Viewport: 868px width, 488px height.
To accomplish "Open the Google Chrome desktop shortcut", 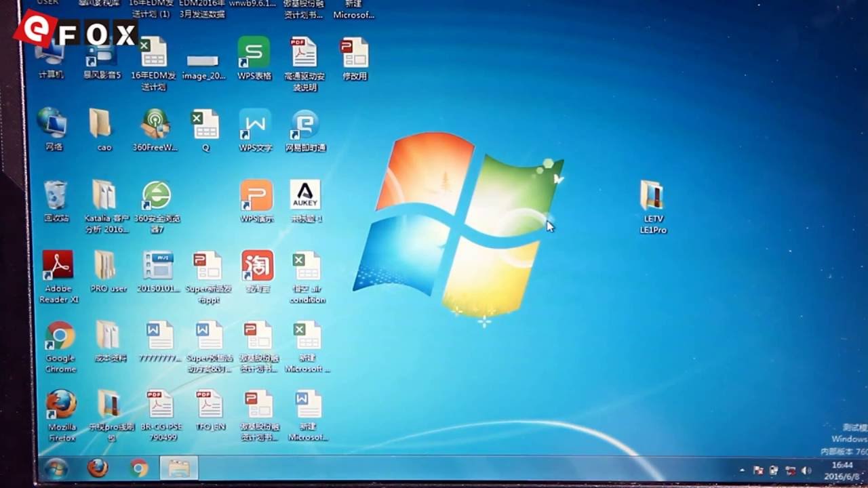I will pos(60,346).
